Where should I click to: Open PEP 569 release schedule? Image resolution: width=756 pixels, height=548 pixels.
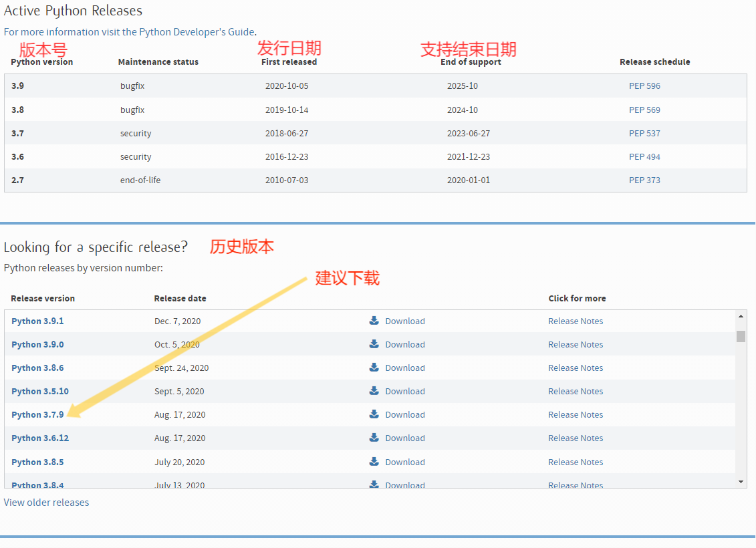coord(644,110)
